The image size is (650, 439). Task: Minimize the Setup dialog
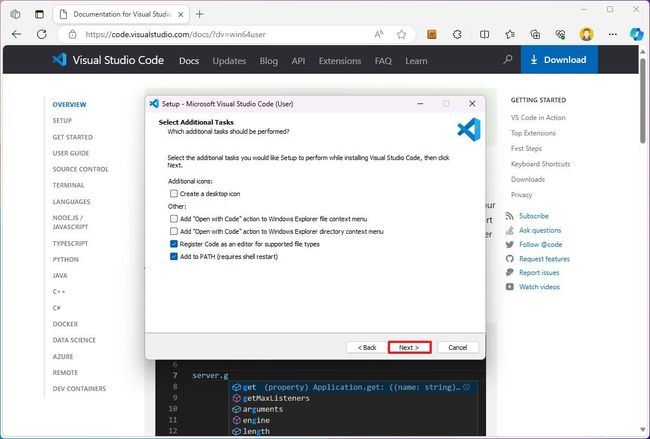pyautogui.click(x=420, y=104)
